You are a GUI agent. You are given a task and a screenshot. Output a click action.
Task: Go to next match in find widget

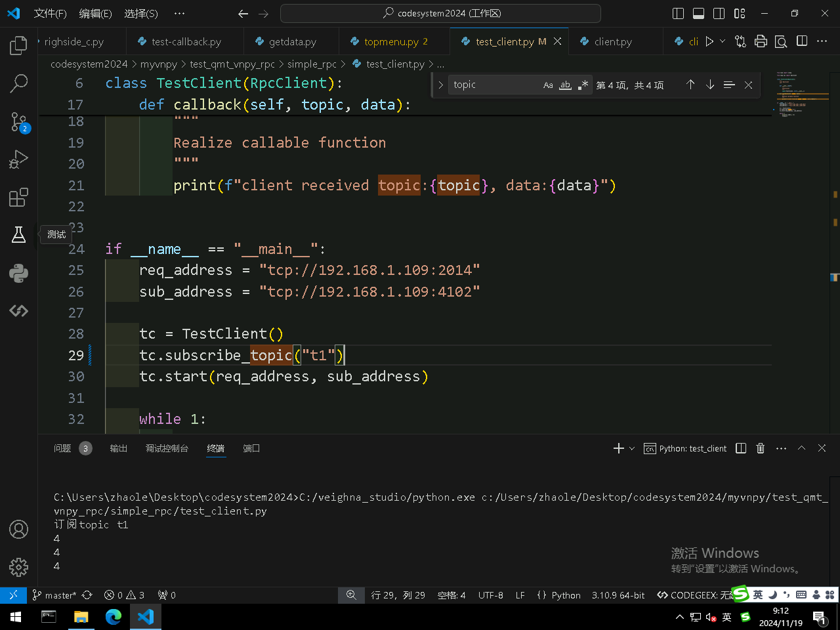[x=710, y=85]
